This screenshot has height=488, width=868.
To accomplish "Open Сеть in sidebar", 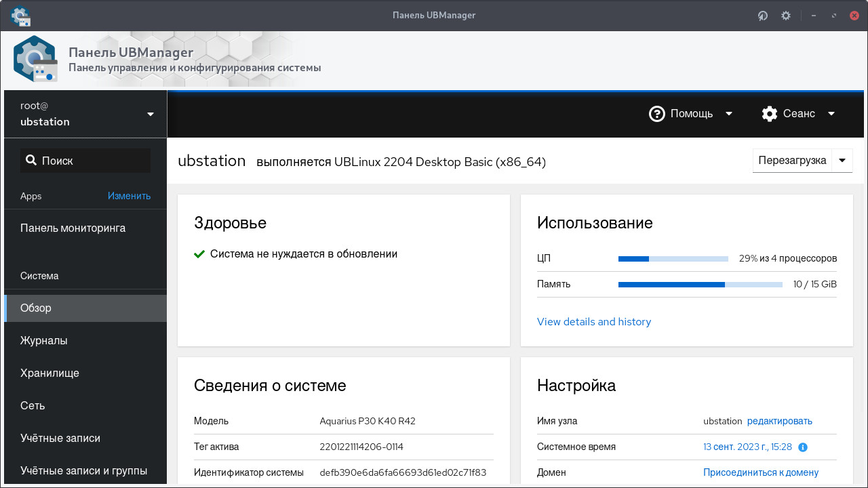I will click(85, 406).
